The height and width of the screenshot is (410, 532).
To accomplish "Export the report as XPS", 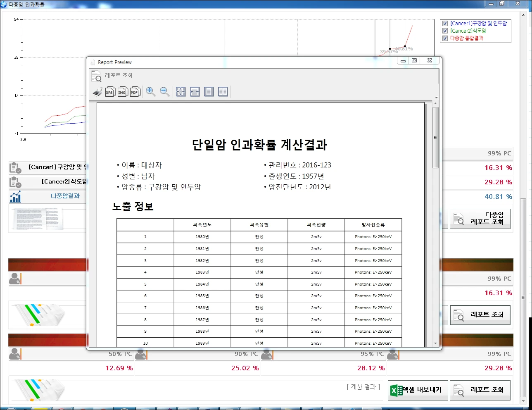I will [x=110, y=92].
